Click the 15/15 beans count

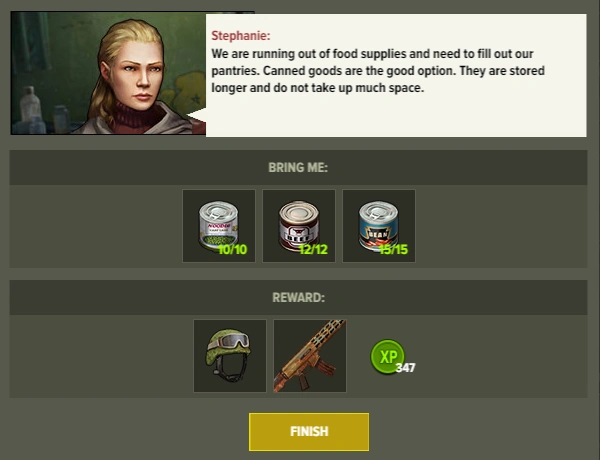pos(393,250)
